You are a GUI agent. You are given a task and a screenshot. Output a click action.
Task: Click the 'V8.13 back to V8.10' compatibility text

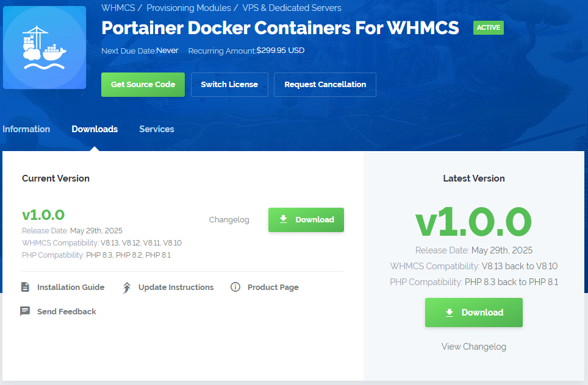pos(519,266)
